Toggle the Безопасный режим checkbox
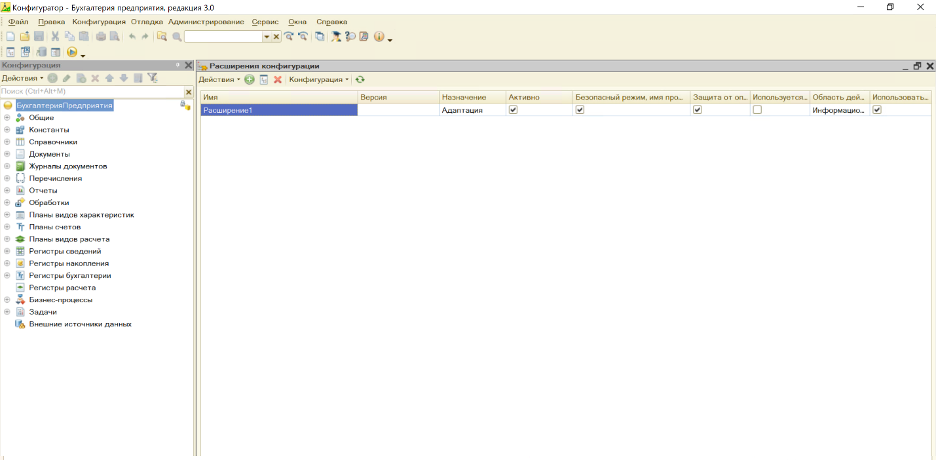Screen dimensions: 936x460 click(x=580, y=110)
